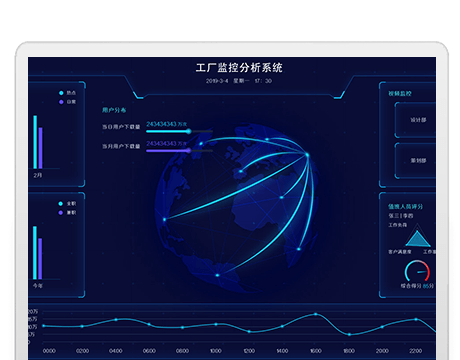Toggle purple legend dot in 今年 chart panel
The image size is (460, 360).
click(x=61, y=213)
